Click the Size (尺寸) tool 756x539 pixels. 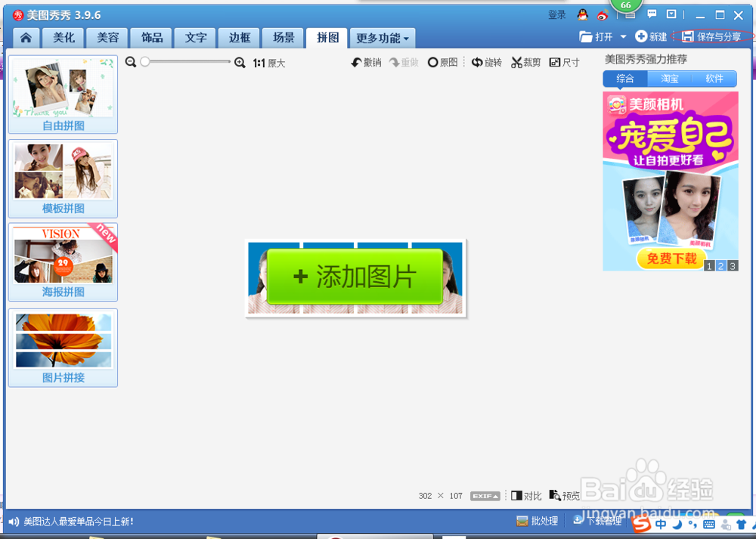[564, 62]
